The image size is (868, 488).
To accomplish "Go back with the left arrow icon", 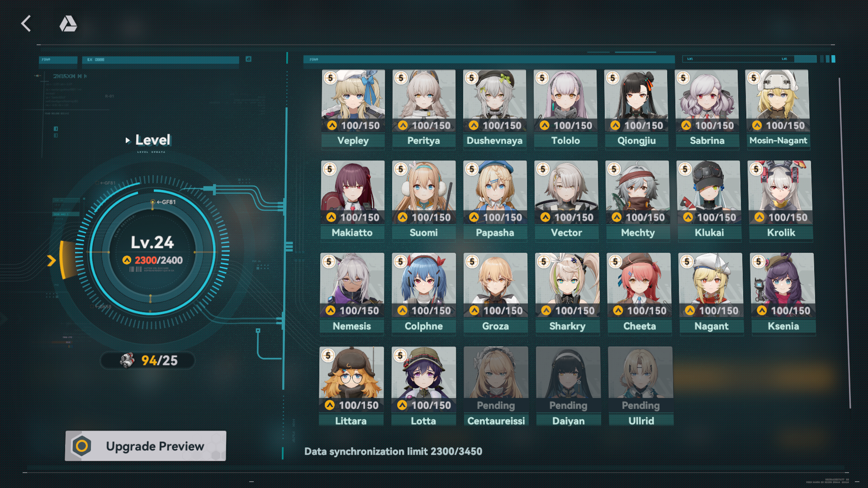I will [x=26, y=24].
